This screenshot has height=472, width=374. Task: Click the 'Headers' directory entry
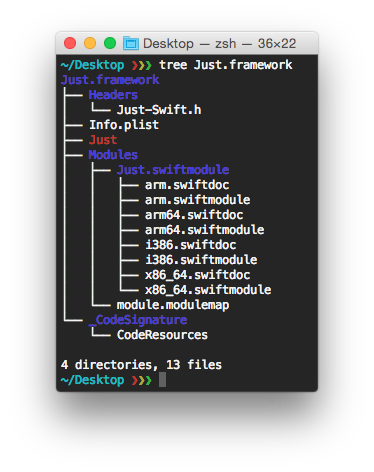pyautogui.click(x=113, y=95)
